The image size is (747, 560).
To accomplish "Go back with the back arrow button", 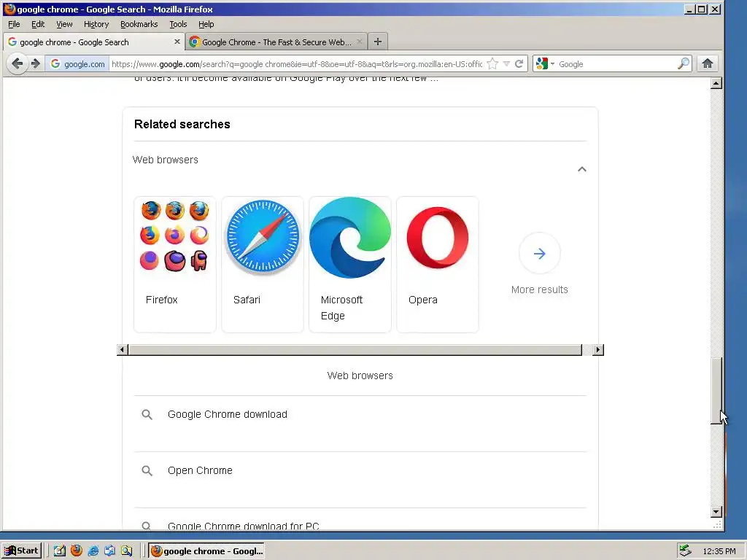I will pyautogui.click(x=18, y=63).
